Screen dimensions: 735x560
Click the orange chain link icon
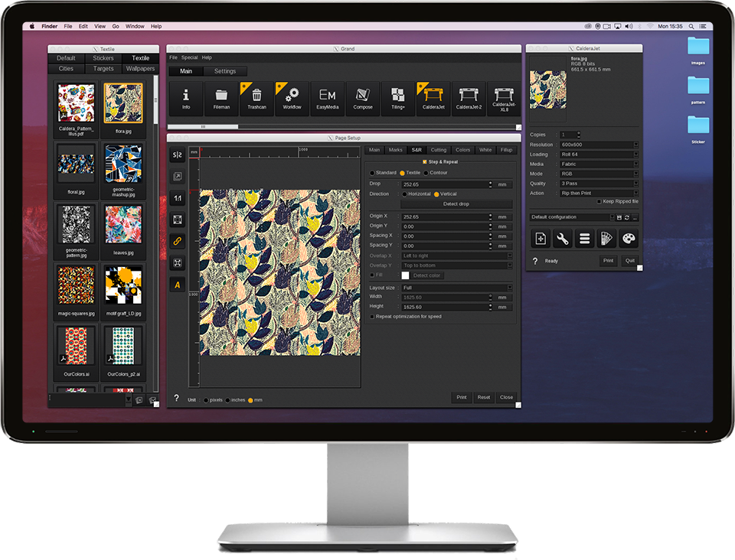click(x=178, y=241)
